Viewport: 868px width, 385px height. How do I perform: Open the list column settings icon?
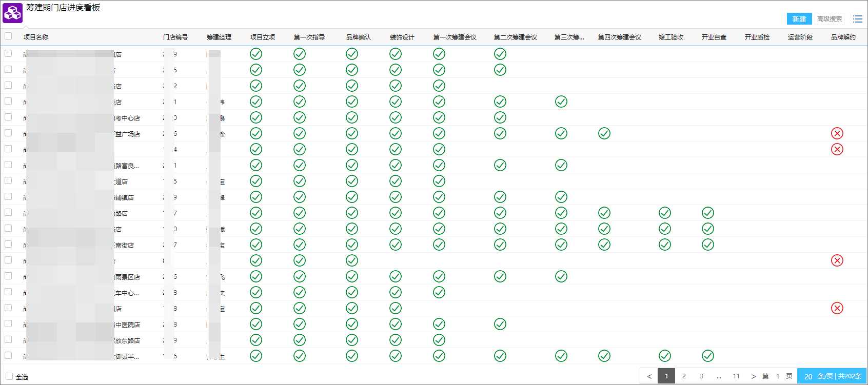[x=858, y=19]
